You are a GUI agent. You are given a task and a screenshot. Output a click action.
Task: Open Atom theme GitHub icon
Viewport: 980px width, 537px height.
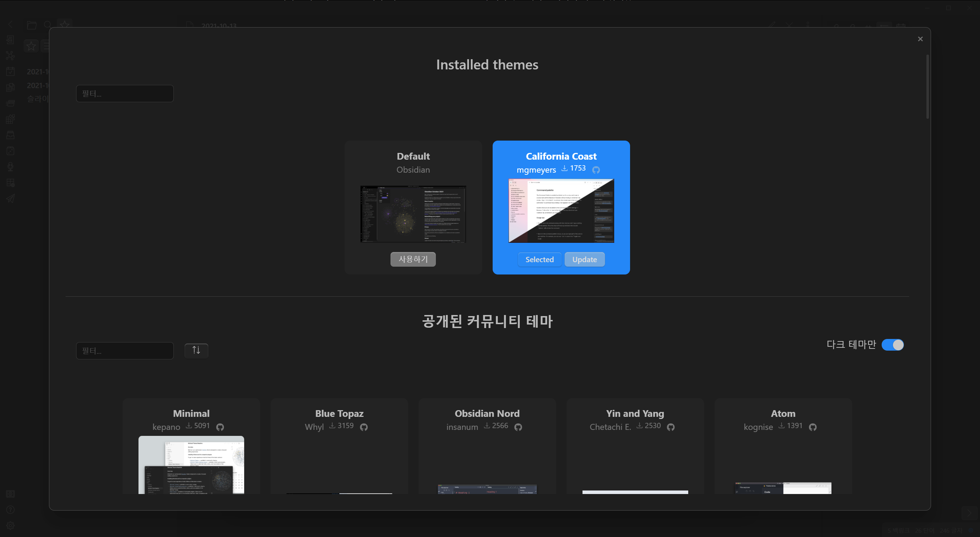(813, 427)
